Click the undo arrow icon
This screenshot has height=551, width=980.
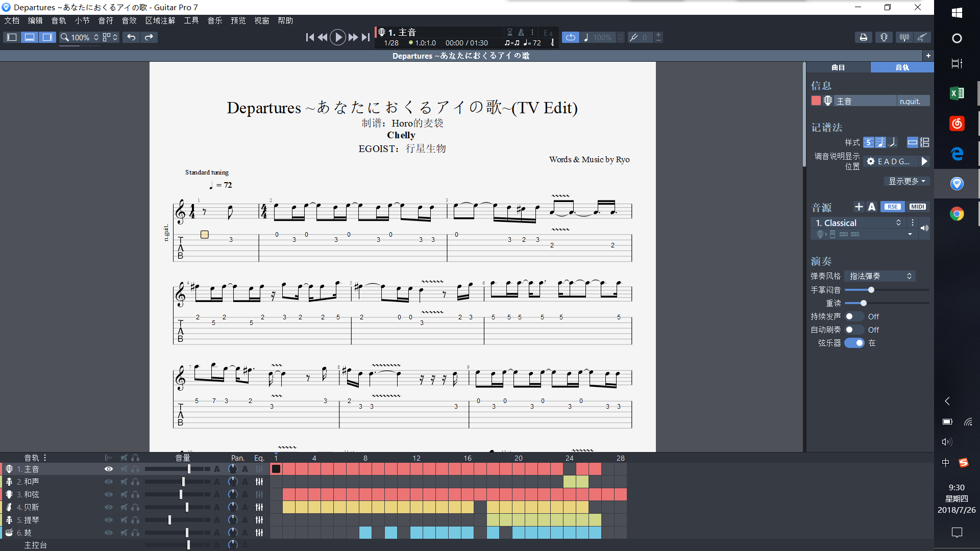131,37
